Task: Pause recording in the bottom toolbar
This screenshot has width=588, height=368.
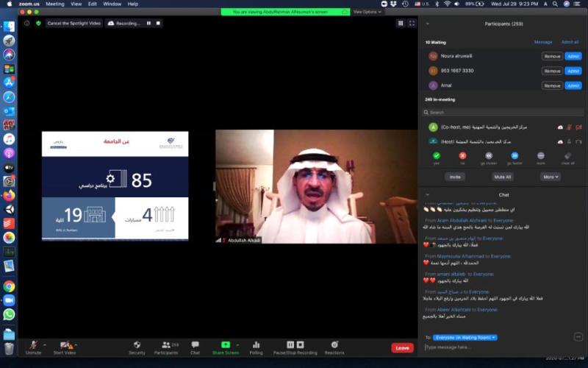Action: [290, 344]
